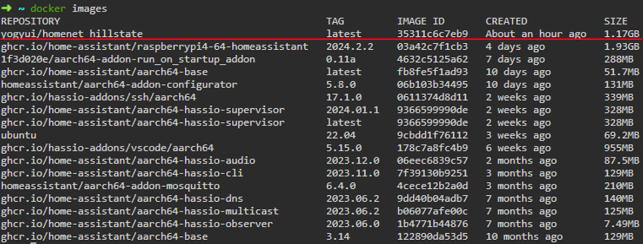Click the 5.8.0 tag
Screen dimensions: 644x244
pos(341,85)
